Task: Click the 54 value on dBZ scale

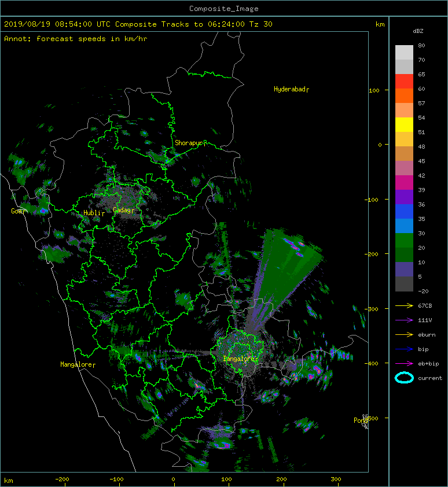Action: [421, 118]
